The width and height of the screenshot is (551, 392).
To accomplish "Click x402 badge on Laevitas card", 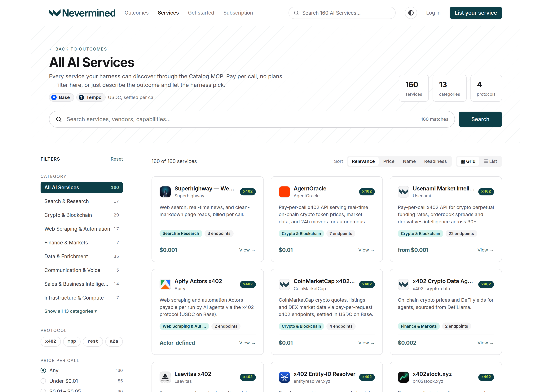I will 248,377.
